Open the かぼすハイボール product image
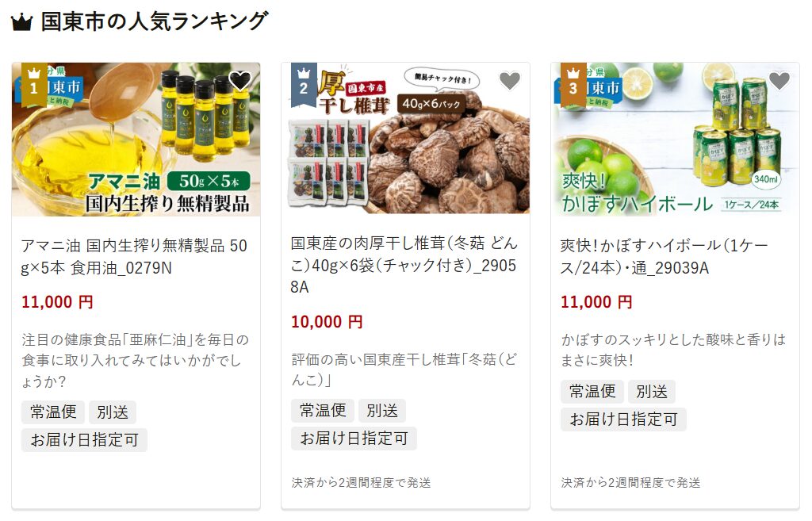This screenshot has height=521, width=812. (675, 139)
